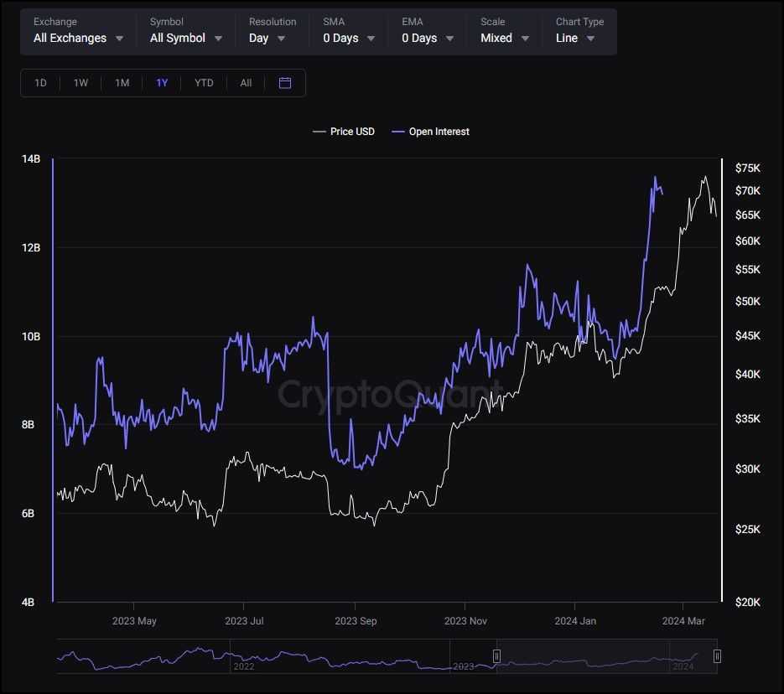Image resolution: width=784 pixels, height=694 pixels.
Task: Toggle the Price USD legend series
Action: [344, 132]
